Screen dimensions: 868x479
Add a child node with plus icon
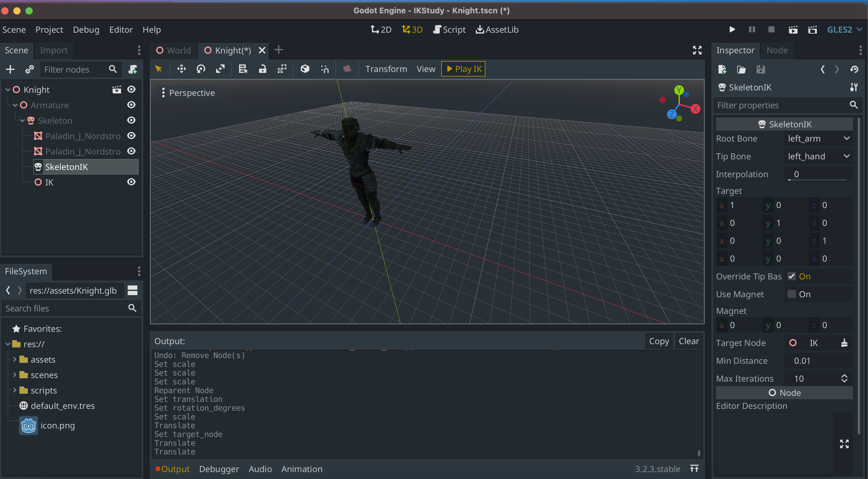coord(10,69)
